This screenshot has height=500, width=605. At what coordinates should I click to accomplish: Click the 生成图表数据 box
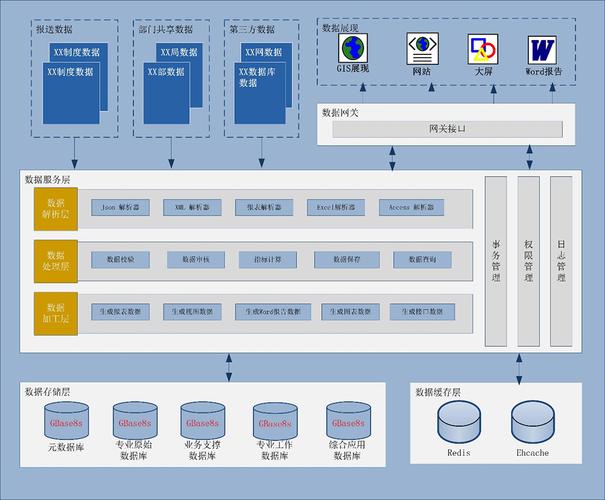coord(350,312)
